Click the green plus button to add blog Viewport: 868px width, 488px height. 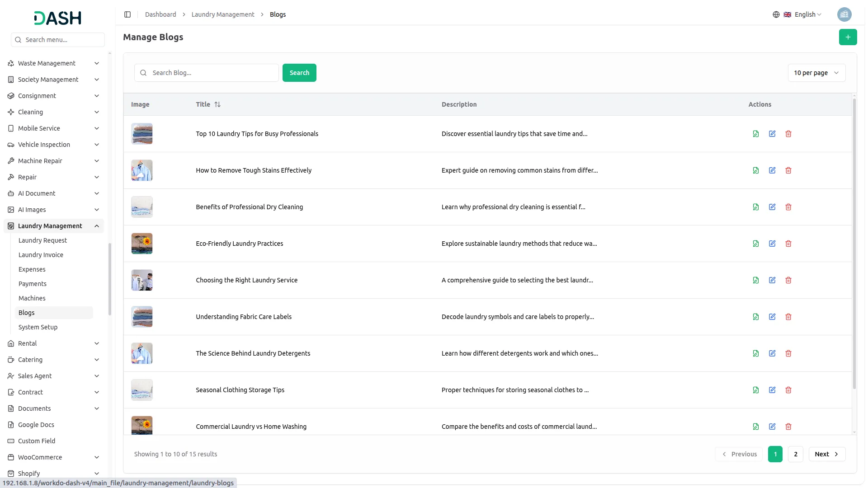point(848,37)
